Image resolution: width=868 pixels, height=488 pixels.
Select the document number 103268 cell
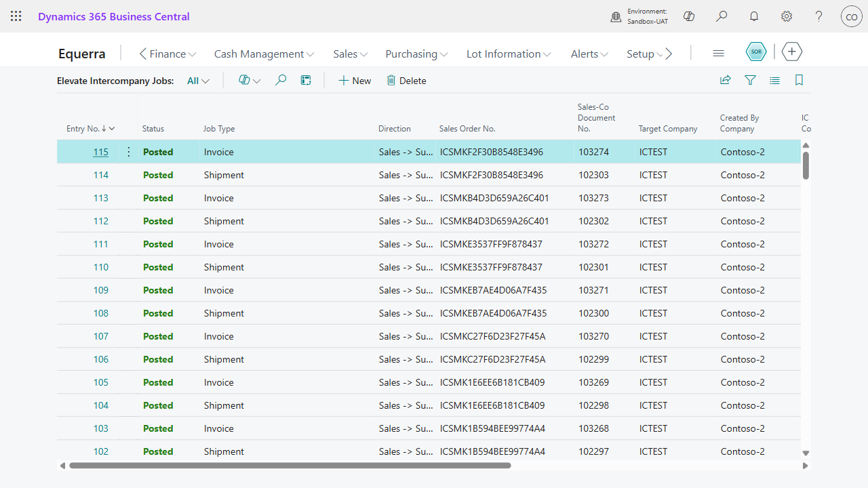[x=594, y=428]
